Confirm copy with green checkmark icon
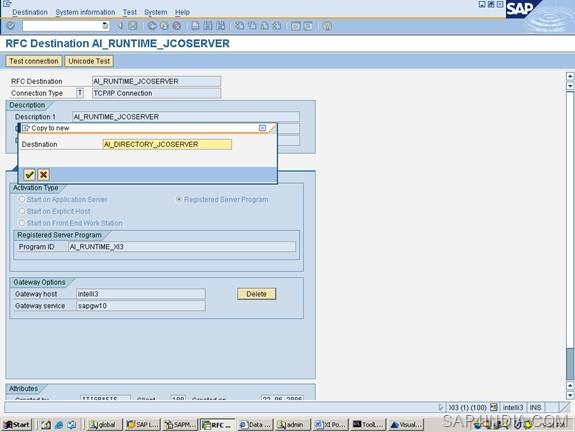Image resolution: width=575 pixels, height=432 pixels. pos(29,175)
